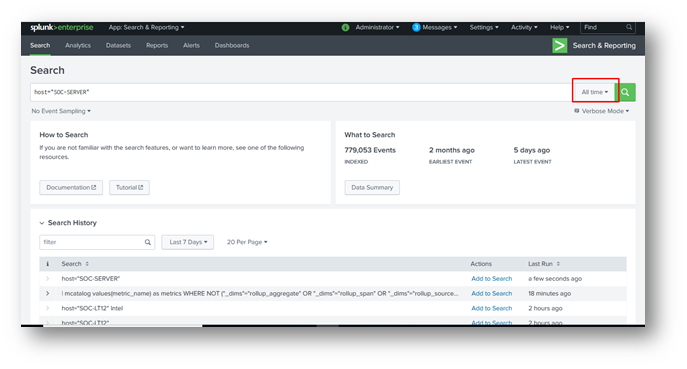
Task: Open the Administrator menu
Action: [x=377, y=27]
